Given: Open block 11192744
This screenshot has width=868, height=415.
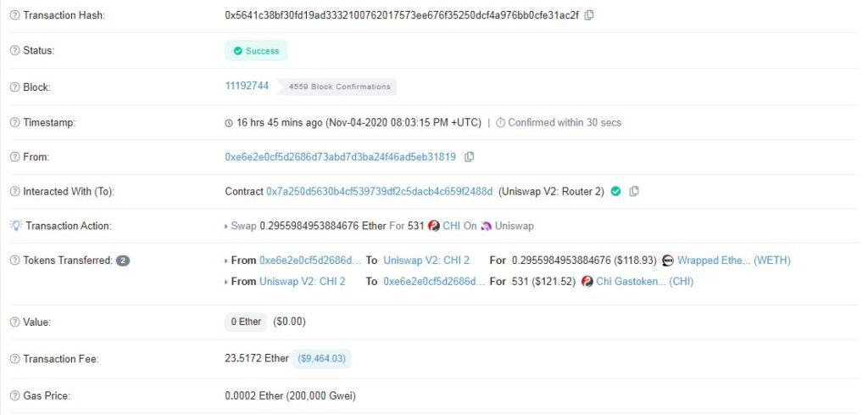Looking at the screenshot, I should click(x=247, y=86).
